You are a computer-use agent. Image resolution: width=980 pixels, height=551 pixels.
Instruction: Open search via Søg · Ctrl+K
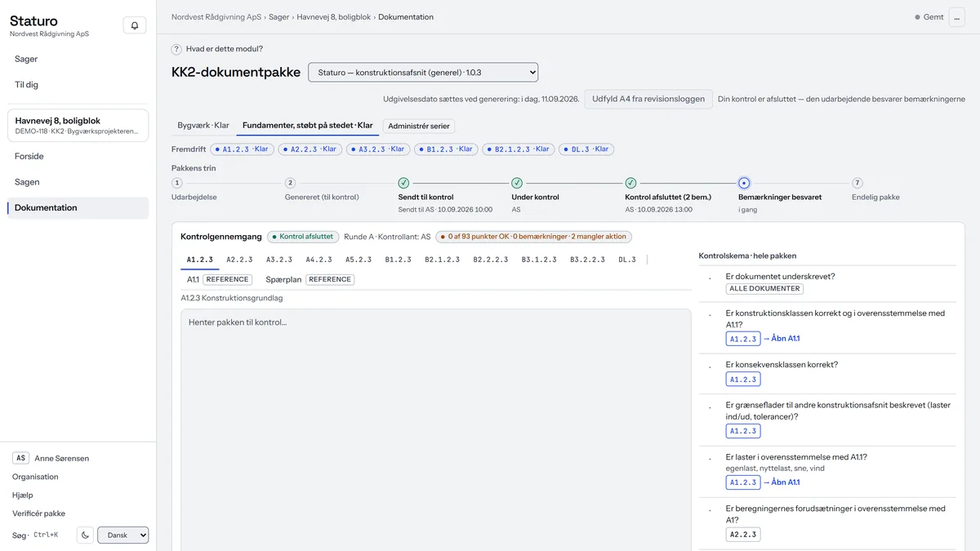tap(35, 535)
